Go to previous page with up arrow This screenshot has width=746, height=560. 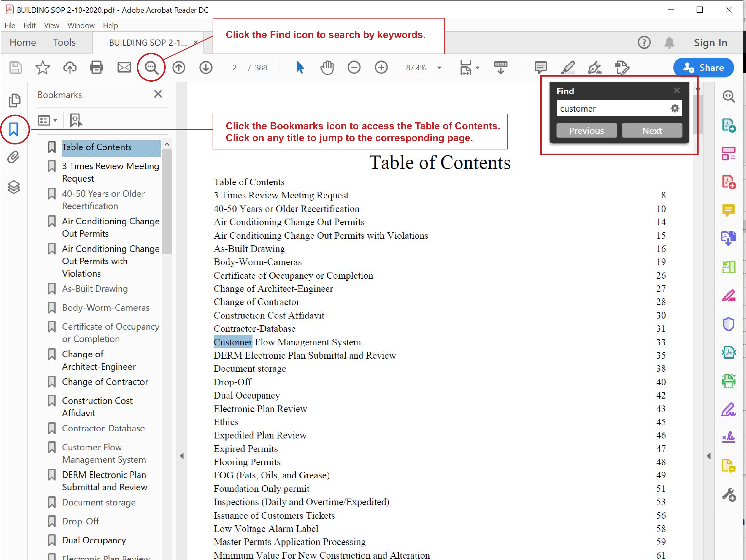click(x=179, y=67)
